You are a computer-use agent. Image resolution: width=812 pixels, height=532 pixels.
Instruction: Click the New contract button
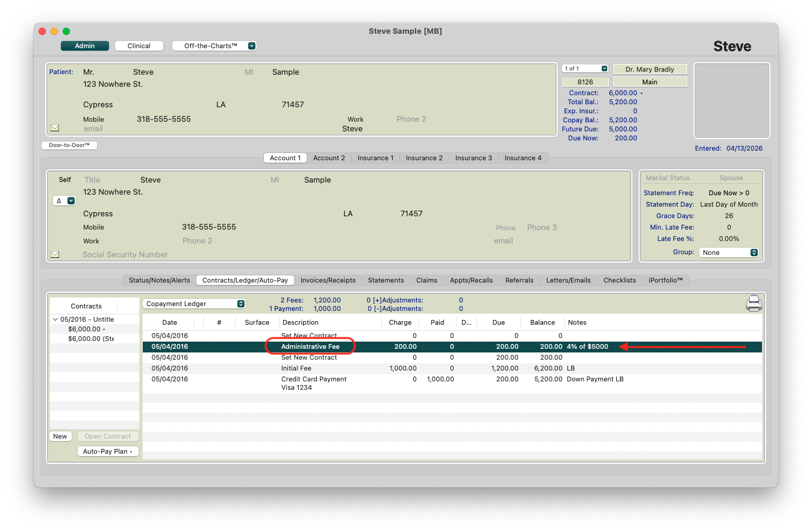pyautogui.click(x=60, y=436)
